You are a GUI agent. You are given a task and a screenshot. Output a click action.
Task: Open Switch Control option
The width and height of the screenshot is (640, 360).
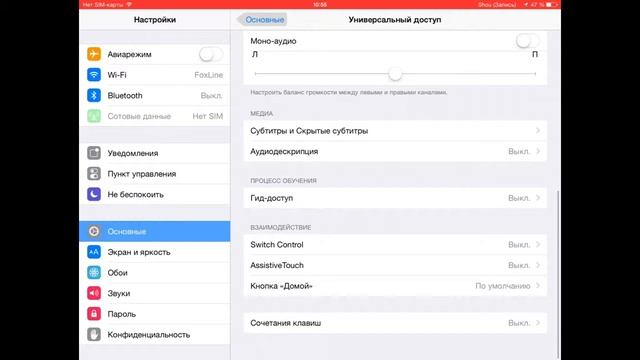(395, 244)
